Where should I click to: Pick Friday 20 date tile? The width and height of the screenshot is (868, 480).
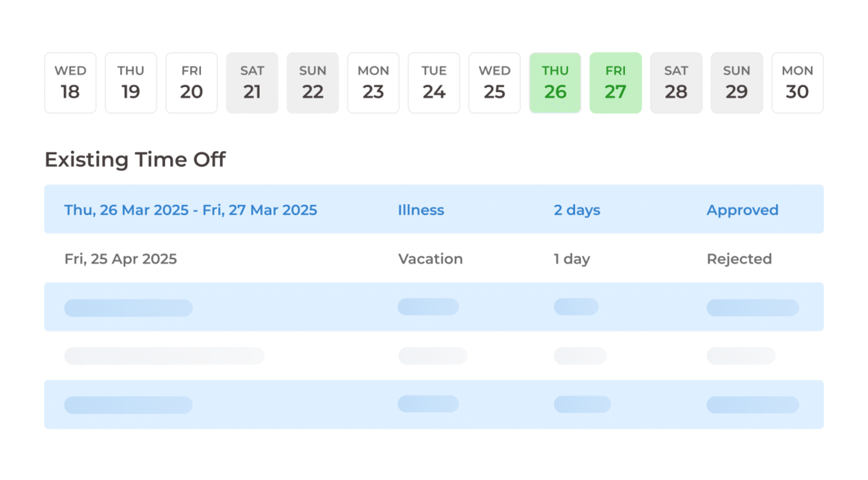tap(192, 83)
